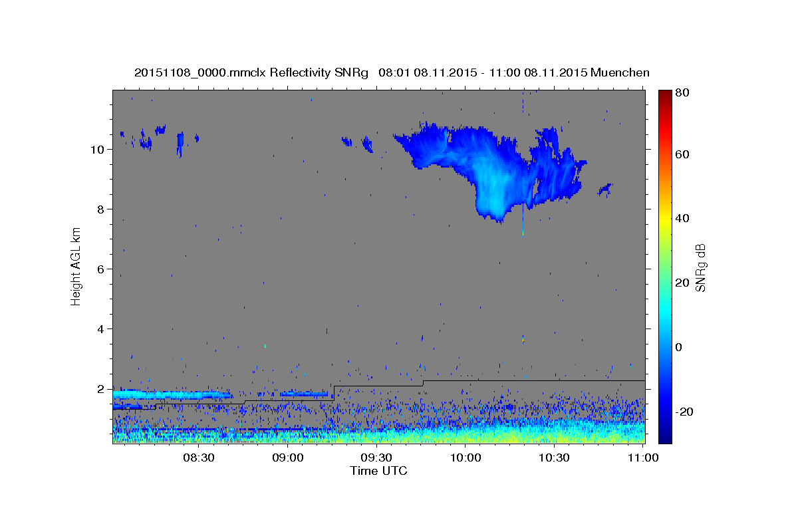Click the SNRg colorbar scale
The width and height of the screenshot is (798, 532).
click(x=665, y=266)
